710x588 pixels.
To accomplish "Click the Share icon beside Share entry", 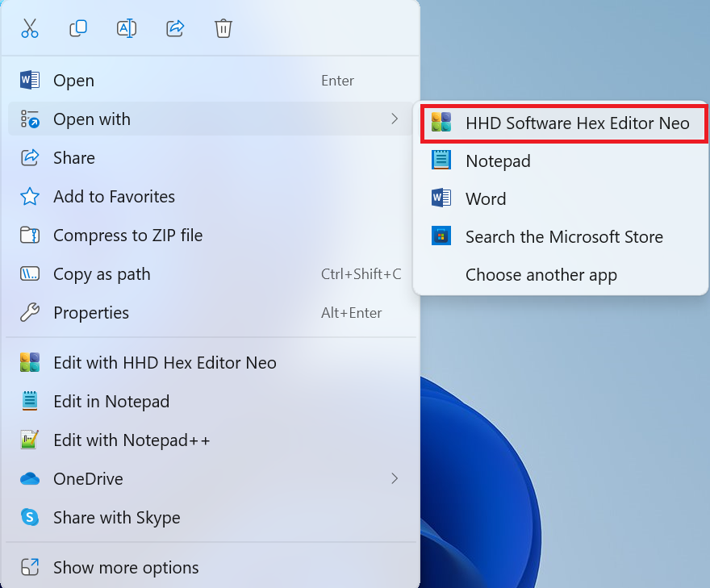I will (30, 157).
